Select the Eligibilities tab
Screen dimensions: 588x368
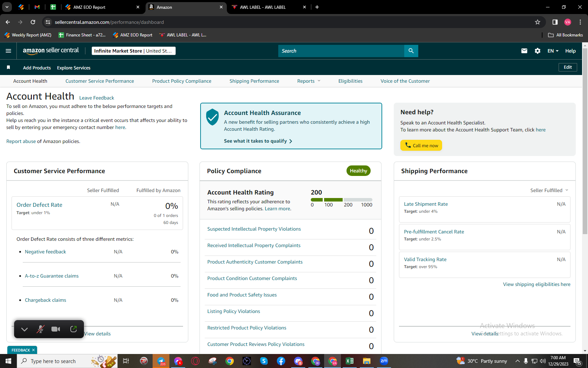(x=350, y=81)
